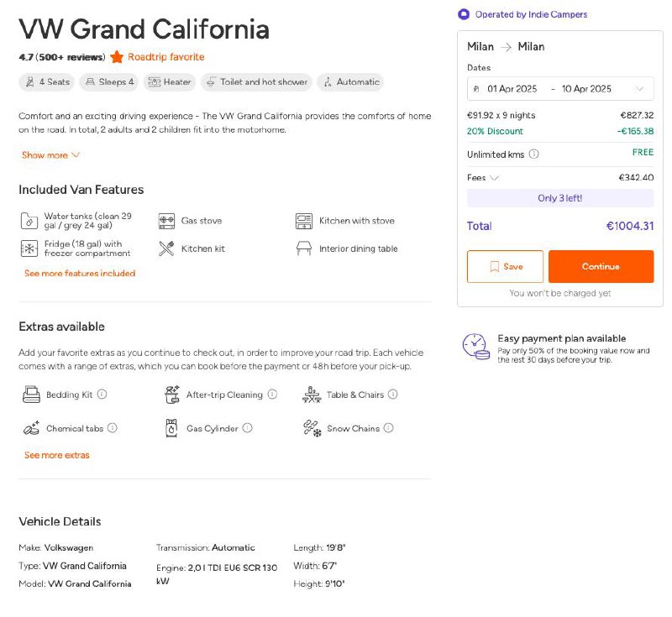Screen dimensions: 672x617
Task: Click the Snow Chains extra label
Action: click(353, 429)
